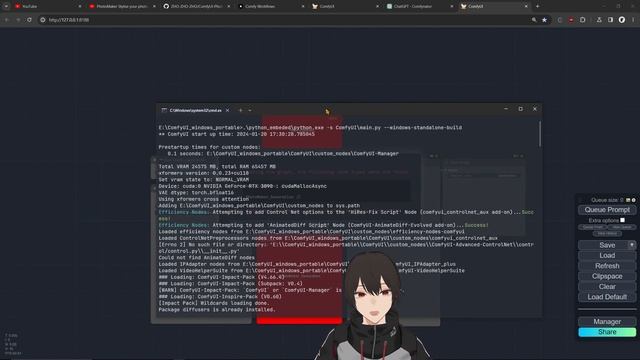Click View History small button
The image size is (640, 360).
point(607,233)
